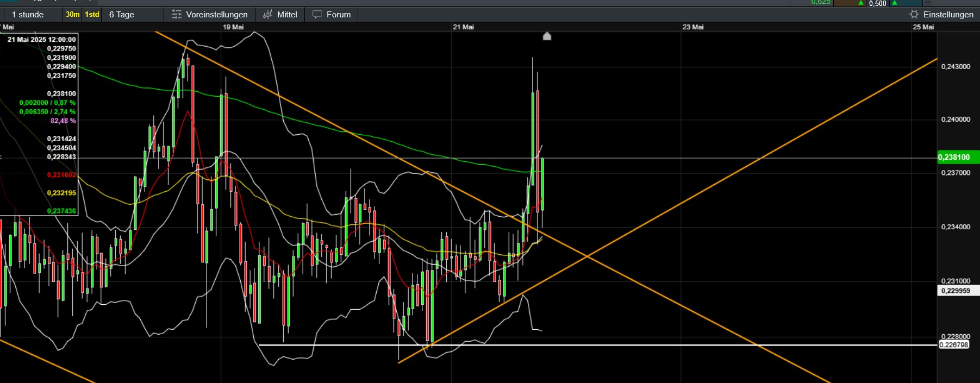
Task: Switch to the 30m timeframe
Action: coord(72,15)
